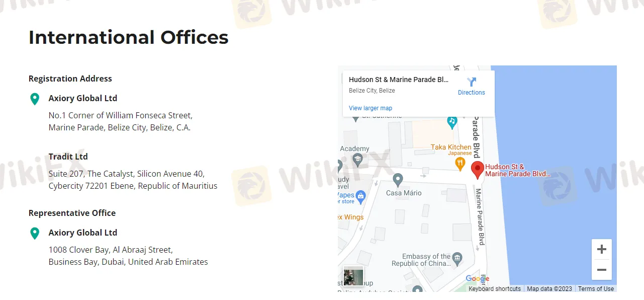Click the orange Taka Kitchen restaurant icon

point(459,163)
